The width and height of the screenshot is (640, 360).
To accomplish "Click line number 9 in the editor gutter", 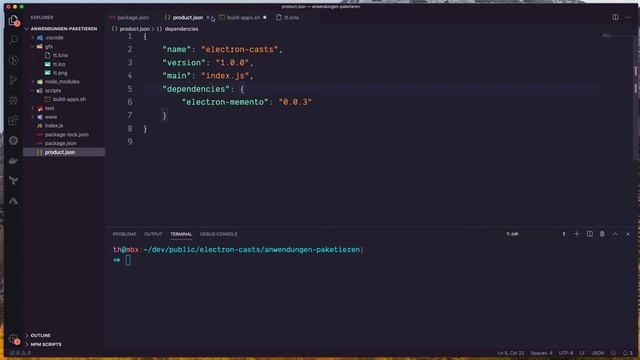I will tap(130, 142).
